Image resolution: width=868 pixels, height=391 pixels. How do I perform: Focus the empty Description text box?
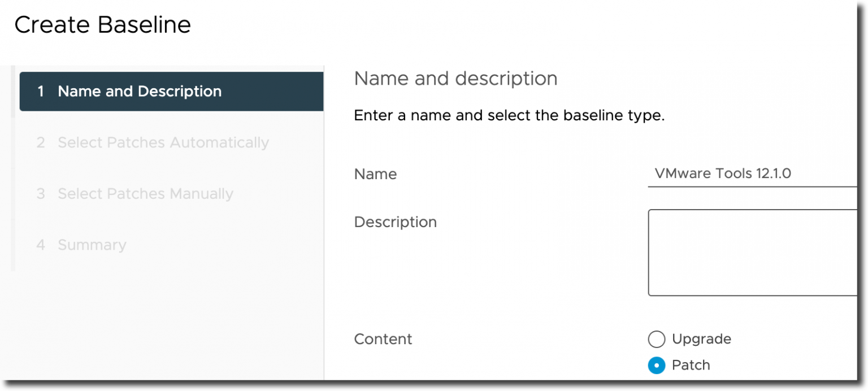click(752, 253)
